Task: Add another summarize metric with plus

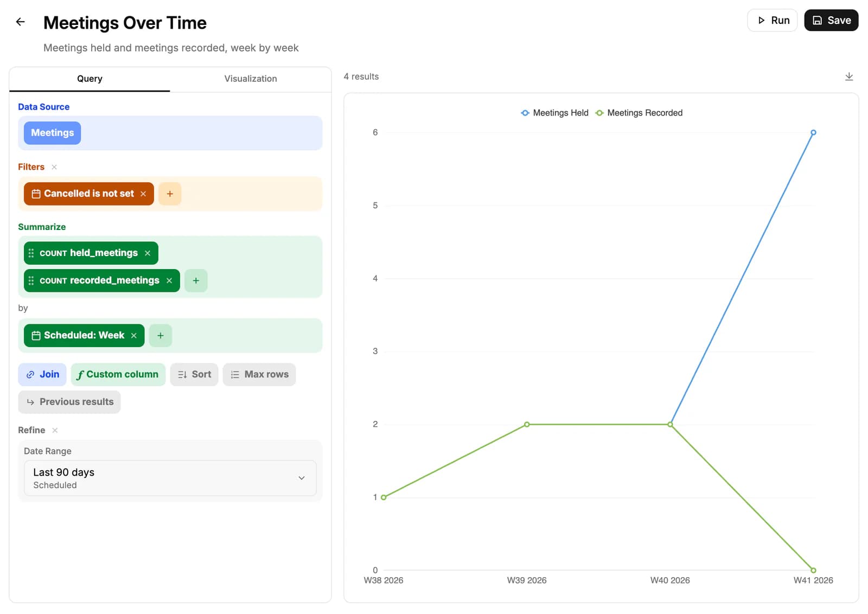Action: (196, 280)
